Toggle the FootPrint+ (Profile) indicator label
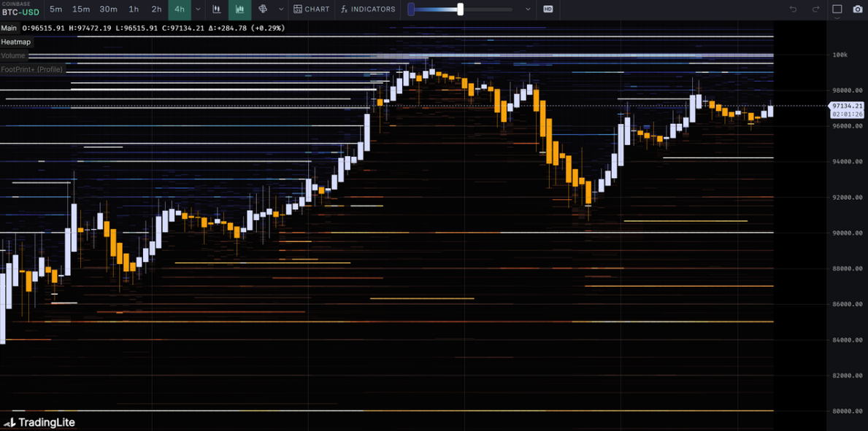 32,69
